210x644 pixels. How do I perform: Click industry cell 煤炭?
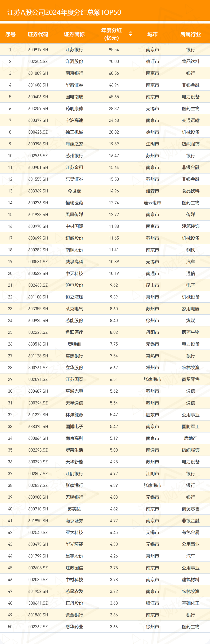191,321
